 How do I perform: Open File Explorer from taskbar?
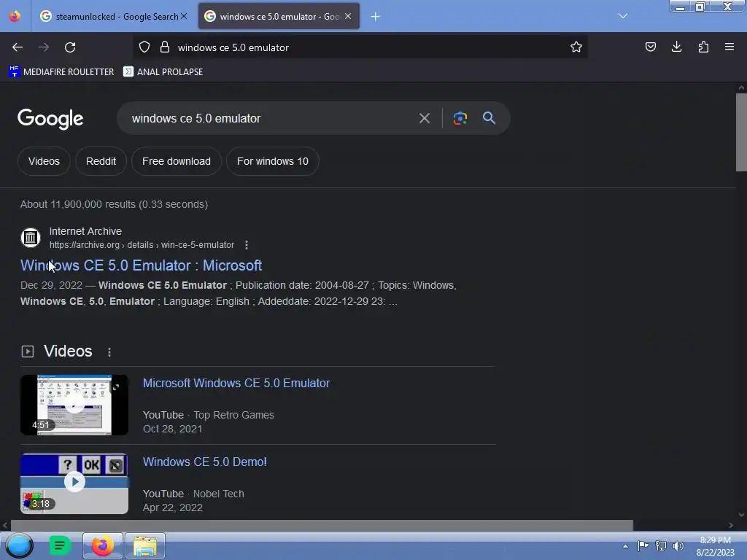click(x=145, y=545)
